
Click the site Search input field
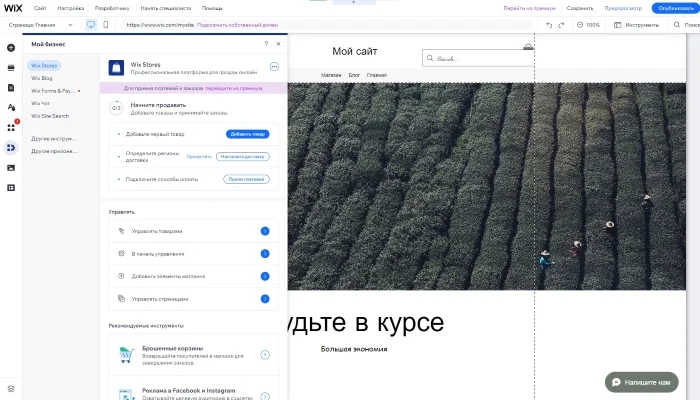pyautogui.click(x=478, y=58)
